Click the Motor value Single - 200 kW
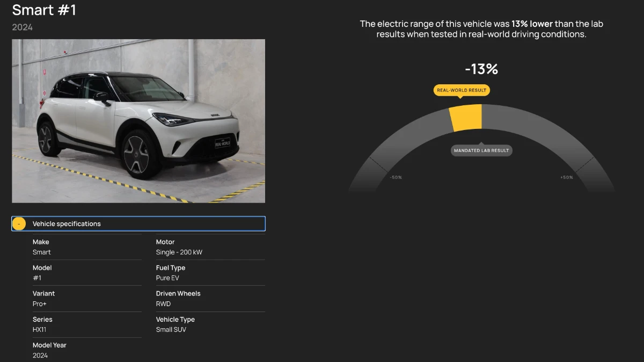644x362 pixels. 179,252
